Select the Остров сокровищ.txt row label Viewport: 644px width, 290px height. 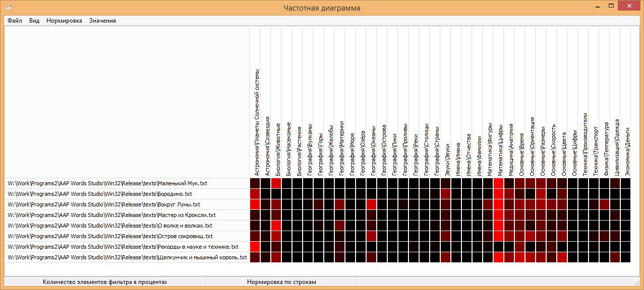tap(110, 236)
